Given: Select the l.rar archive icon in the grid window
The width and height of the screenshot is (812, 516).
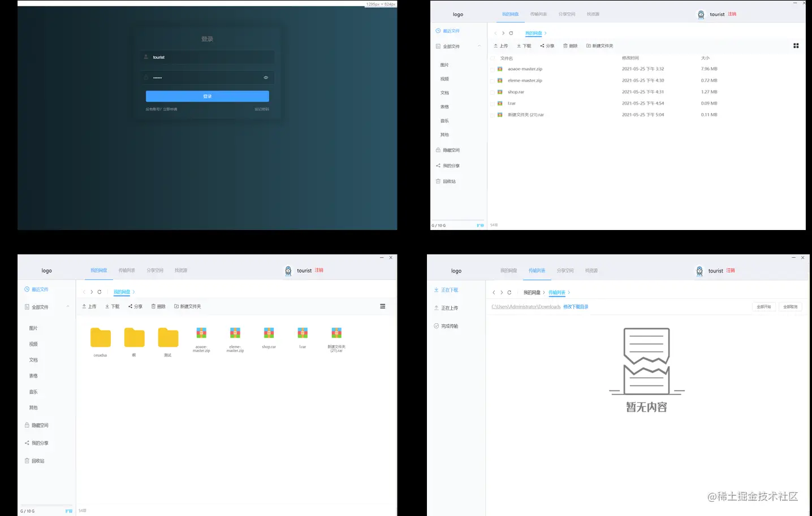Looking at the screenshot, I should coord(303,333).
